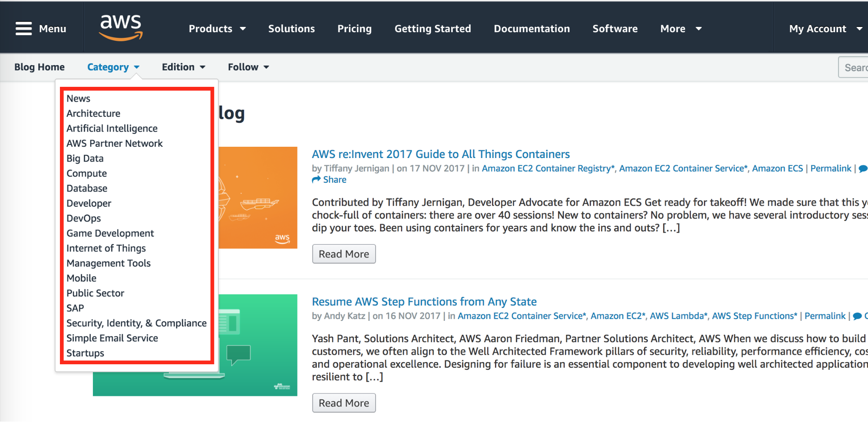
Task: Choose Internet of Things category
Action: (x=106, y=248)
